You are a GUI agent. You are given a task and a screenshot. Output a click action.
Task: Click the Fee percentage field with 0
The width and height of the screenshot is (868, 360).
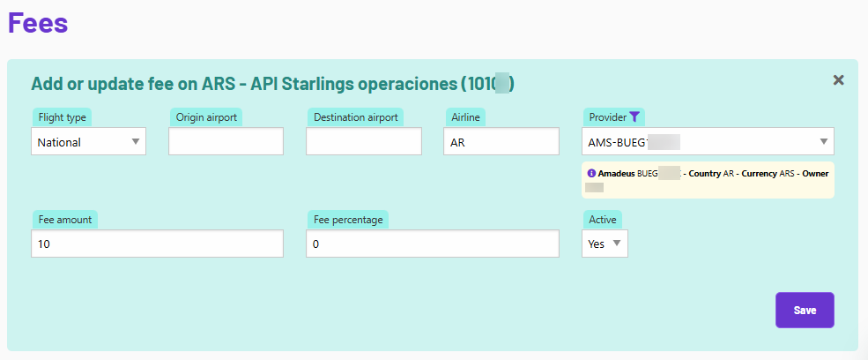(433, 244)
